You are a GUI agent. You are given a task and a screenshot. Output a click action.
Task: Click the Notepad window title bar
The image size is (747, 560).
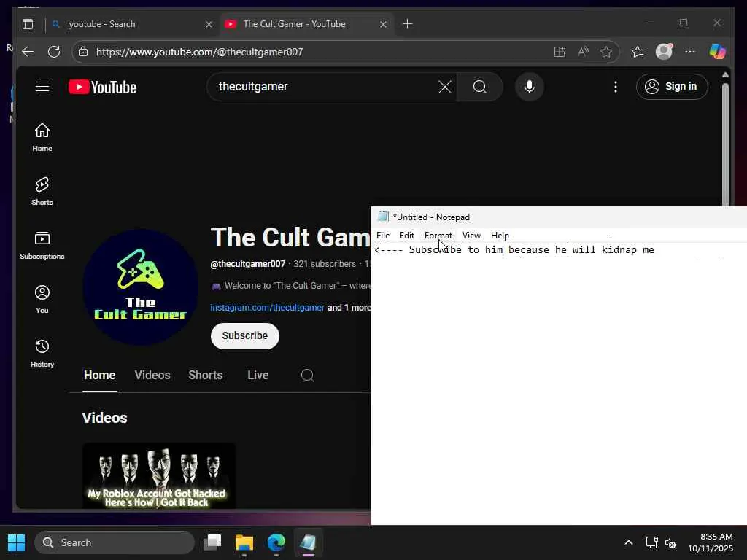tap(559, 217)
